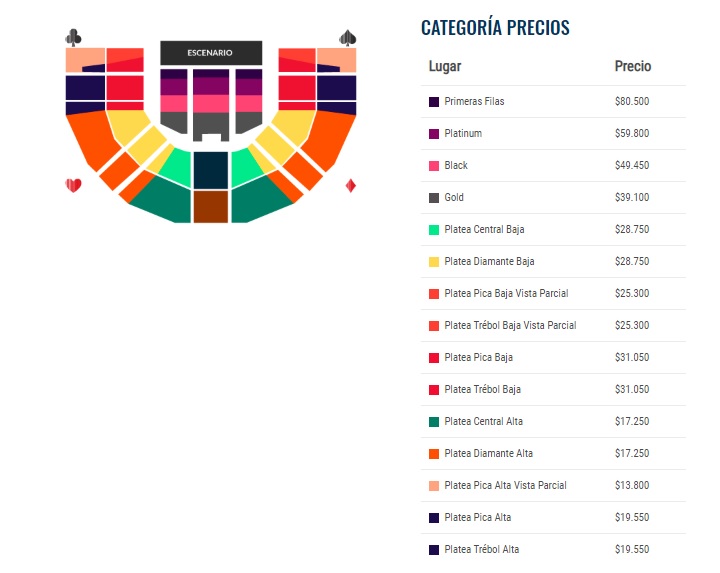Click the Platea Central Baja green swatch
The height and width of the screenshot is (573, 720).
coord(434,230)
